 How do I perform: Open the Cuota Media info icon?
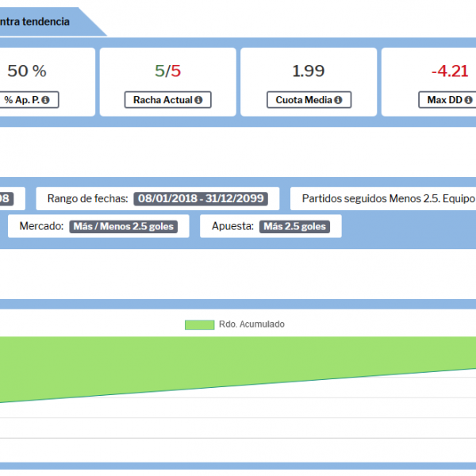[337, 101]
